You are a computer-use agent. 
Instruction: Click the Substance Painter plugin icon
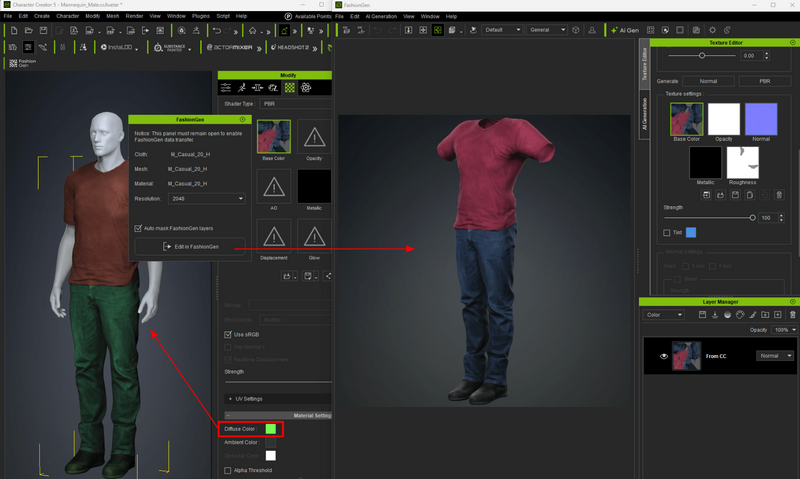click(x=169, y=47)
